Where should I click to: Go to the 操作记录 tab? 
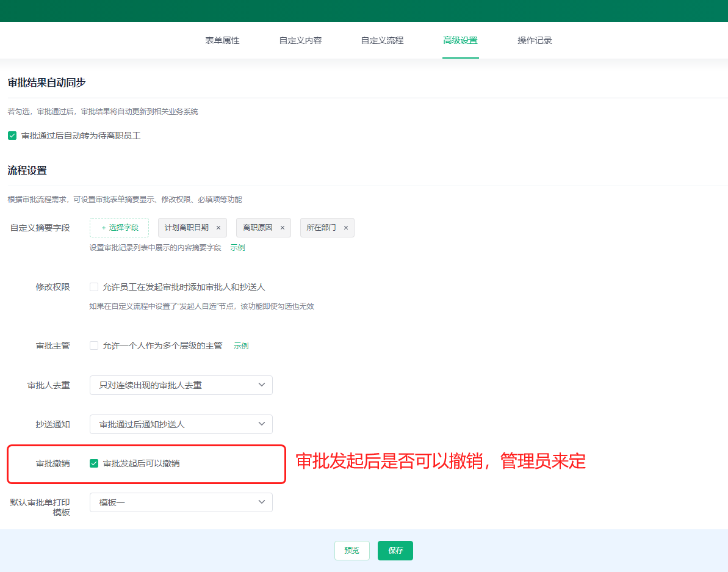535,40
